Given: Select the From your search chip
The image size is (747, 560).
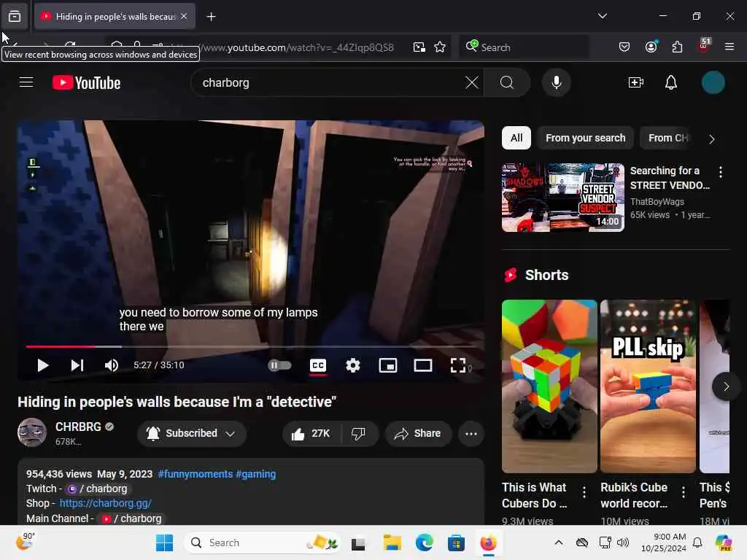Looking at the screenshot, I should (x=586, y=138).
